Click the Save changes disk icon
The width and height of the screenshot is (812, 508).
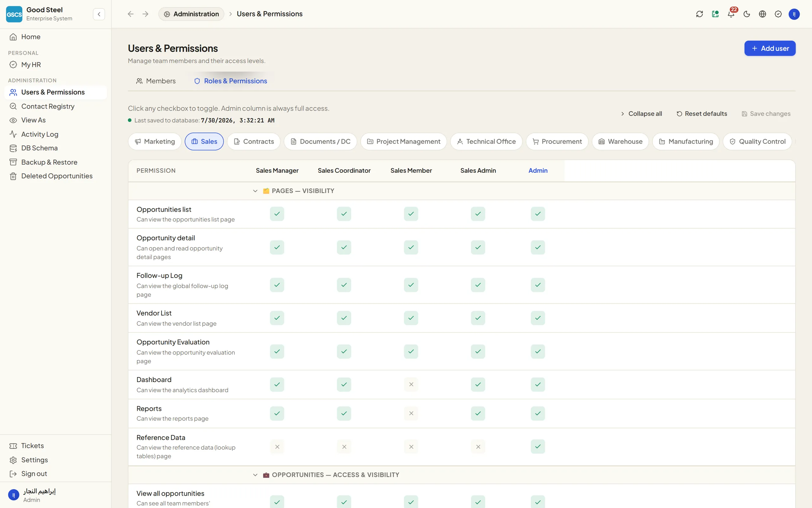point(744,114)
